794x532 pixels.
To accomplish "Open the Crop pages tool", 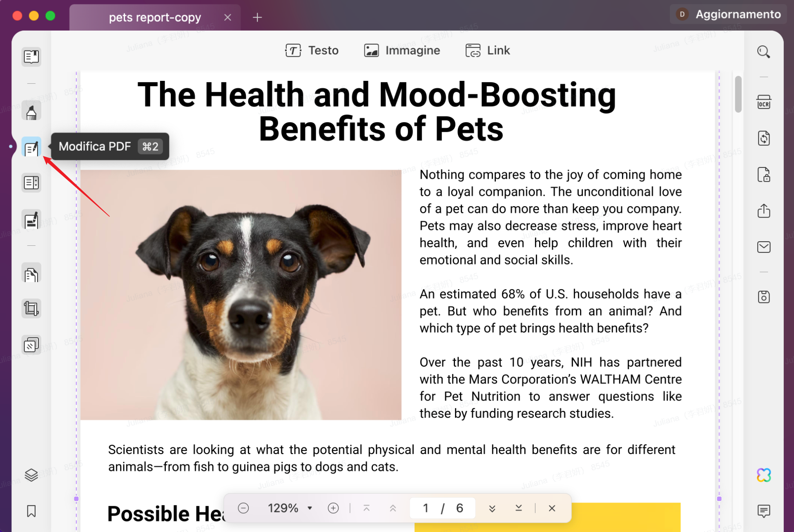I will point(31,308).
